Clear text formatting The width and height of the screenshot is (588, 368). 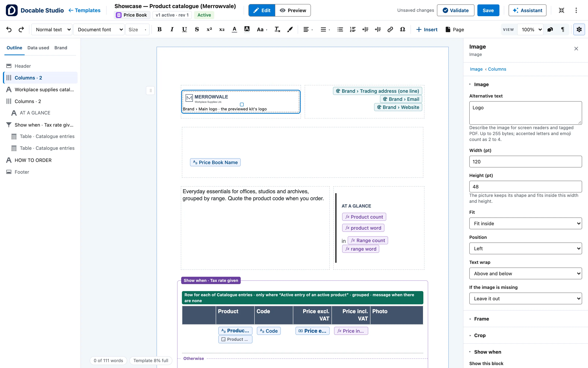coord(277,29)
